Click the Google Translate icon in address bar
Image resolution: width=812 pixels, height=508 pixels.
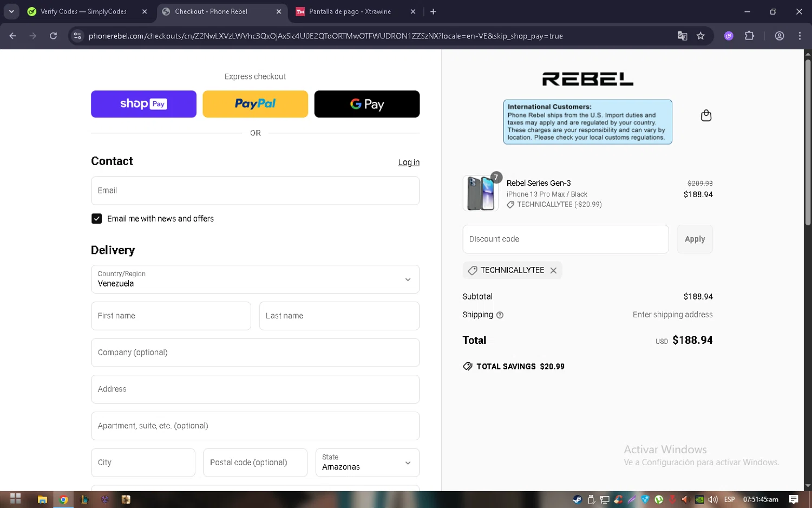coord(682,36)
